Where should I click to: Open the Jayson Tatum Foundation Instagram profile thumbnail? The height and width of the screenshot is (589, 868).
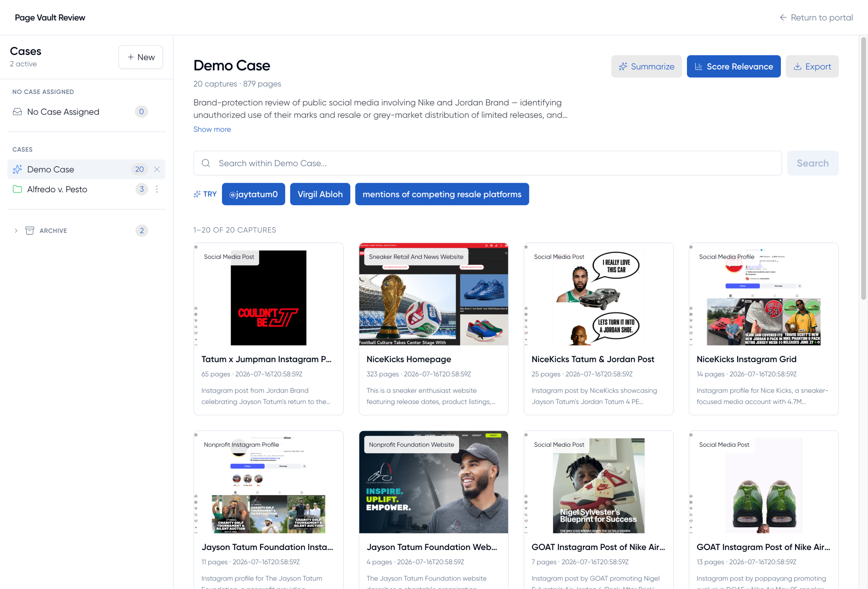point(269,482)
